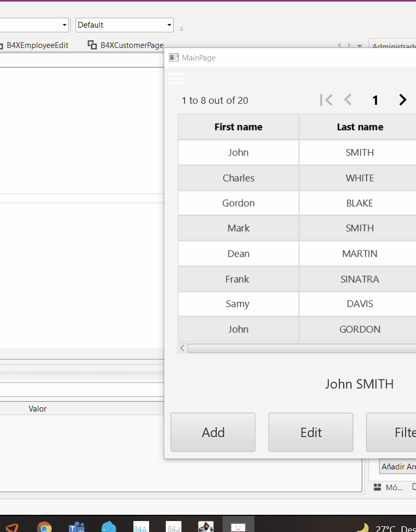Select the BLAKE cell
The image size is (416, 532).
[358, 203]
